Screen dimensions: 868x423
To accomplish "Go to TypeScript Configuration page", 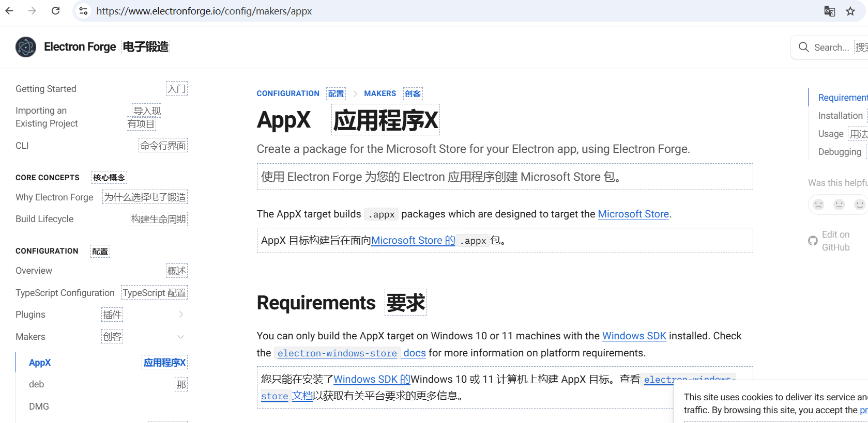I will (65, 293).
